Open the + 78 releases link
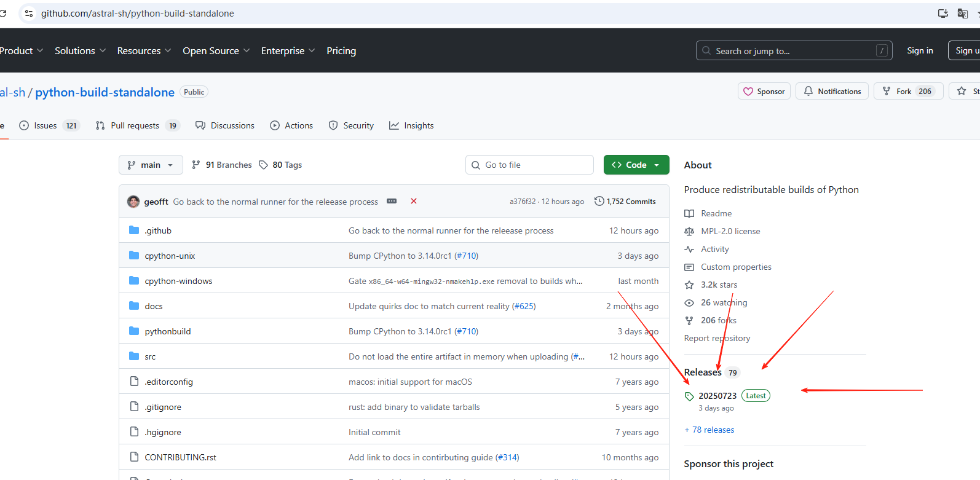This screenshot has height=480, width=980. click(709, 430)
